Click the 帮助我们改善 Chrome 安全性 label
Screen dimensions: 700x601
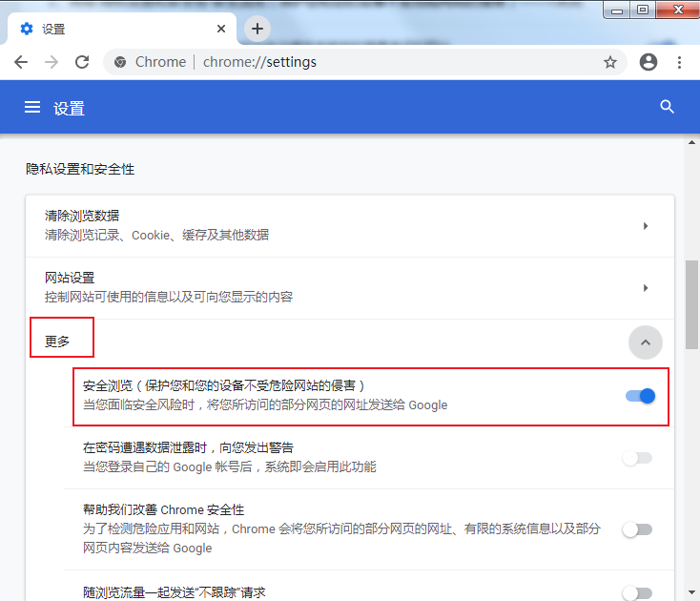163,510
